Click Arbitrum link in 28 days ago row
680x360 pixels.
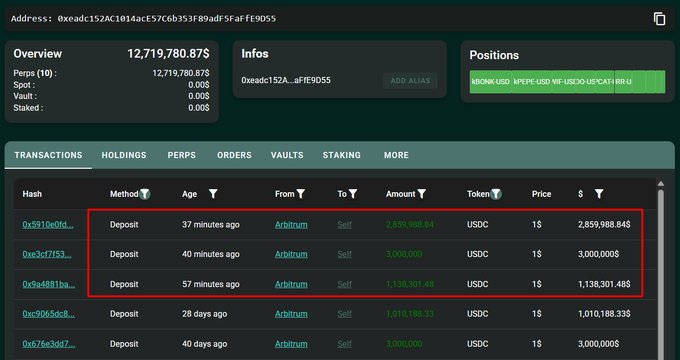(291, 314)
